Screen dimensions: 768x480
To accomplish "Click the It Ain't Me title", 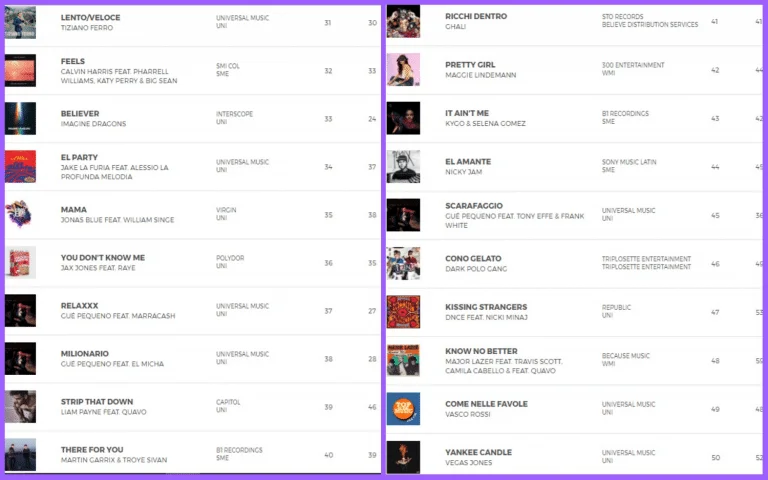I will [467, 113].
